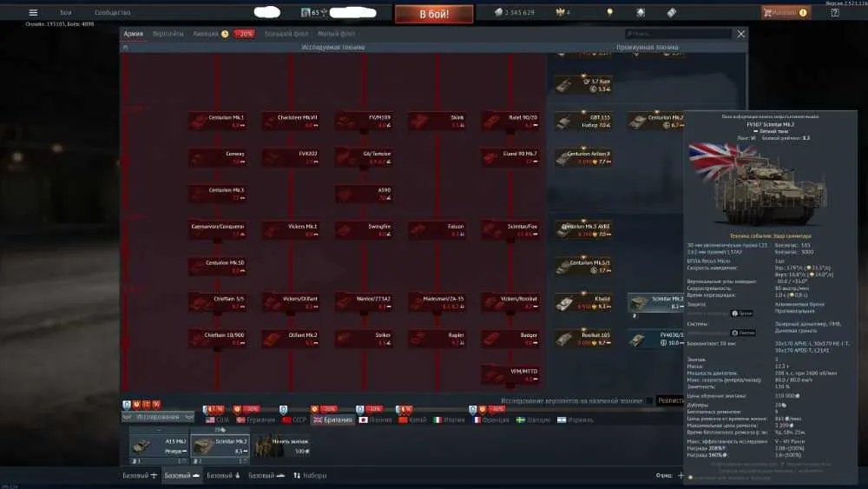The height and width of the screenshot is (489, 868).
Task: Select premium Rooikat 105 vehicle
Action: (x=583, y=339)
